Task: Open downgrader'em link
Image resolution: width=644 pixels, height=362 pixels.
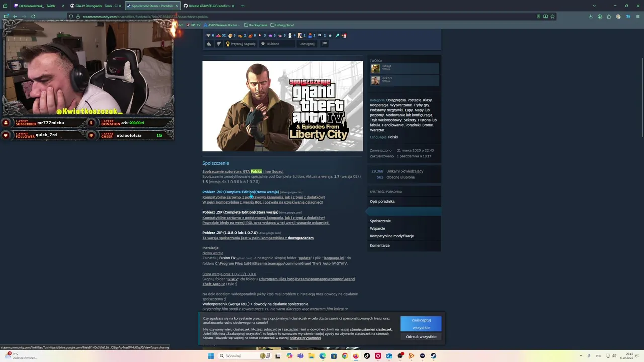Action: click(300, 238)
